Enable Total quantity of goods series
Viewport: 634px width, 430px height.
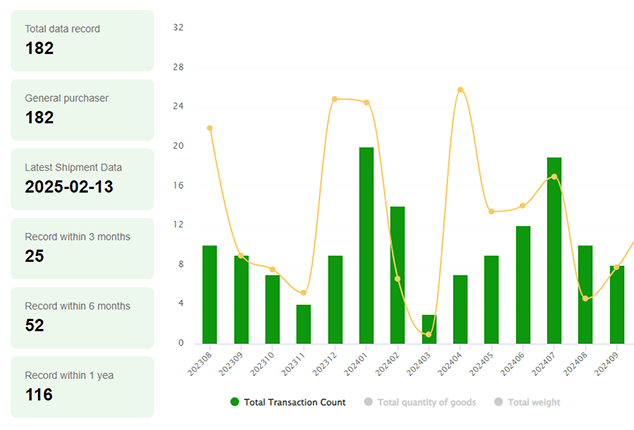click(420, 402)
